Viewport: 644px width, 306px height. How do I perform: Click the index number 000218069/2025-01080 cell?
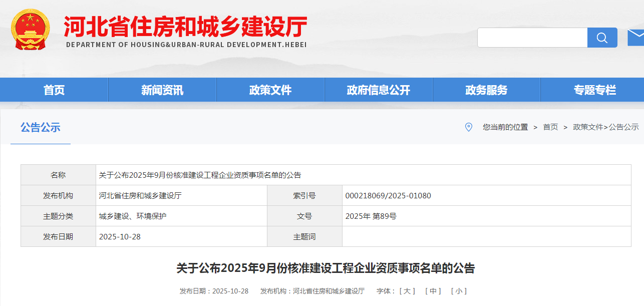coord(388,195)
